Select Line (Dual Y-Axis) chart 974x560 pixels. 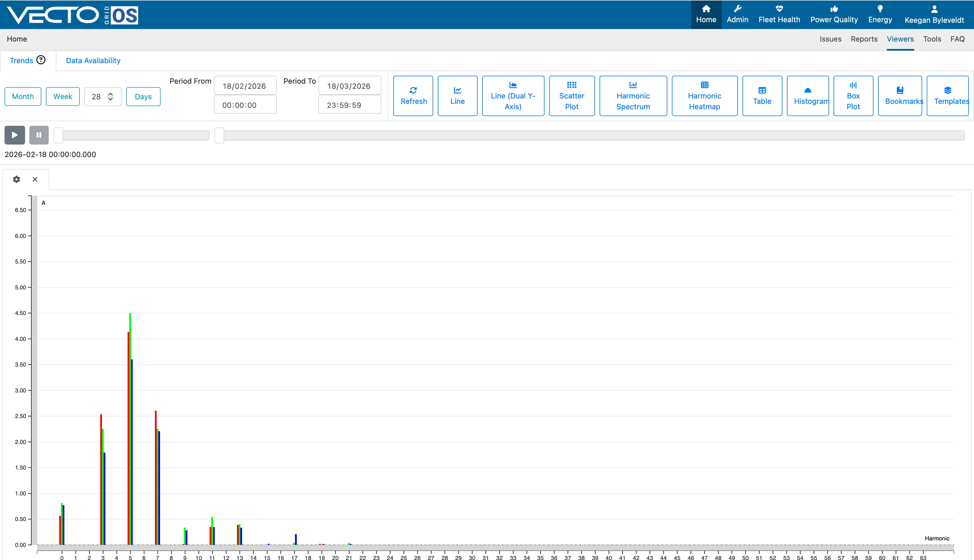[x=513, y=96]
